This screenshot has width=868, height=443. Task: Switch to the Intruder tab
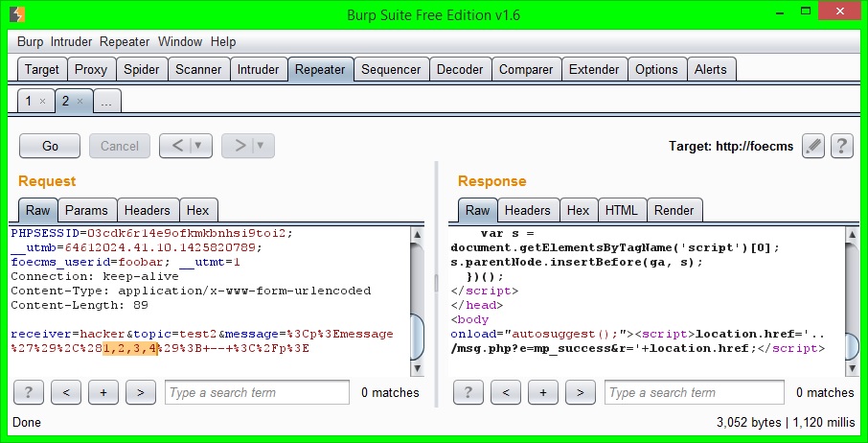(259, 70)
